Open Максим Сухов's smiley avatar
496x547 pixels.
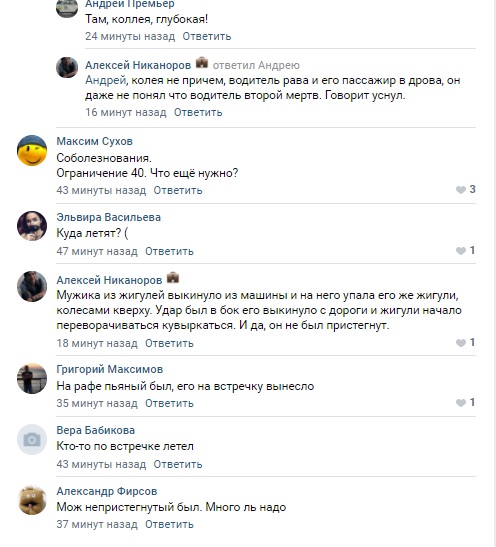[x=32, y=150]
